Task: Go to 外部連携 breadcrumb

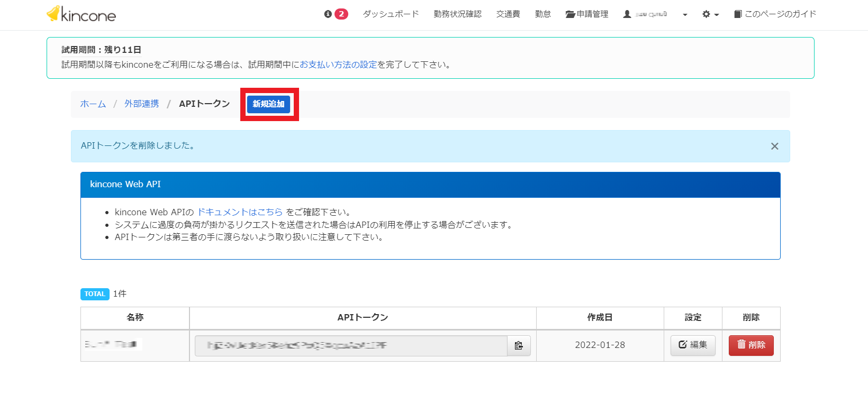Action: click(142, 104)
